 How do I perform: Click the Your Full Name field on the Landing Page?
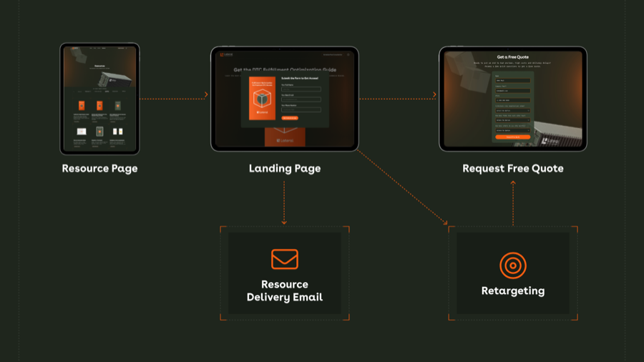(301, 89)
